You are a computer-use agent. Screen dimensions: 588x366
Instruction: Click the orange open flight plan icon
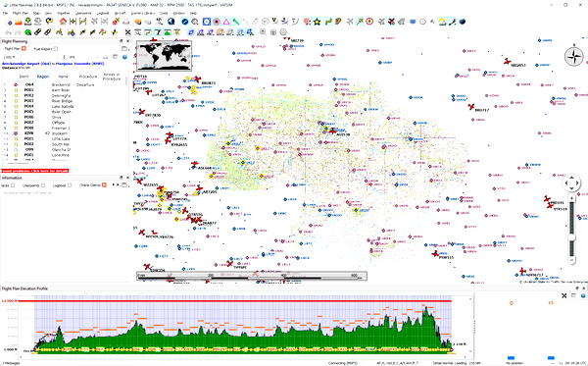coord(18,22)
